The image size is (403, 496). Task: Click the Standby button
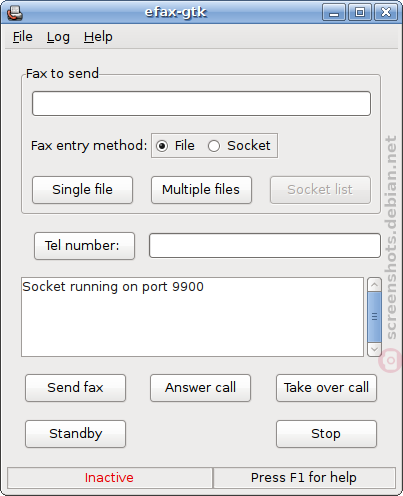75,434
